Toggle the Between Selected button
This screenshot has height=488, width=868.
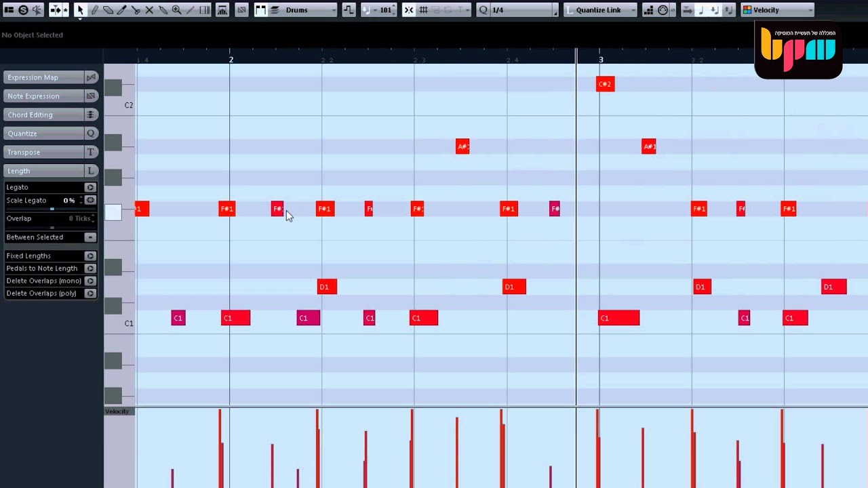pyautogui.click(x=90, y=237)
